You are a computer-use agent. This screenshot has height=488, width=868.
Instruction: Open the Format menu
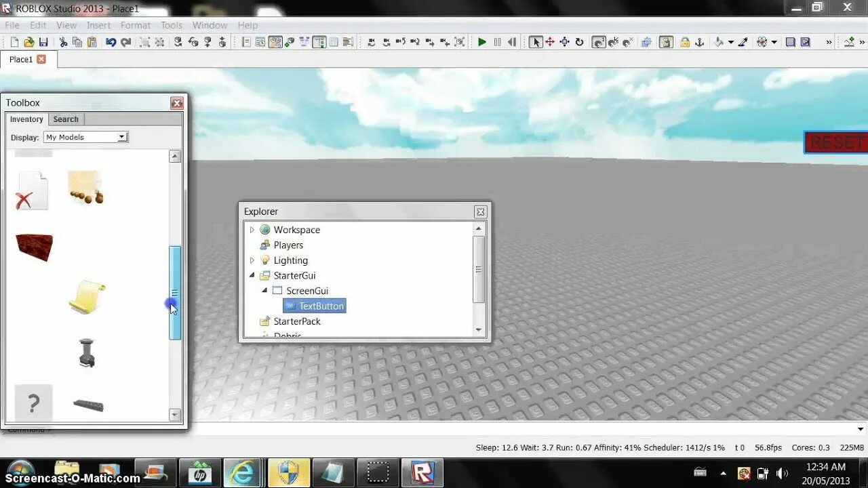[136, 25]
